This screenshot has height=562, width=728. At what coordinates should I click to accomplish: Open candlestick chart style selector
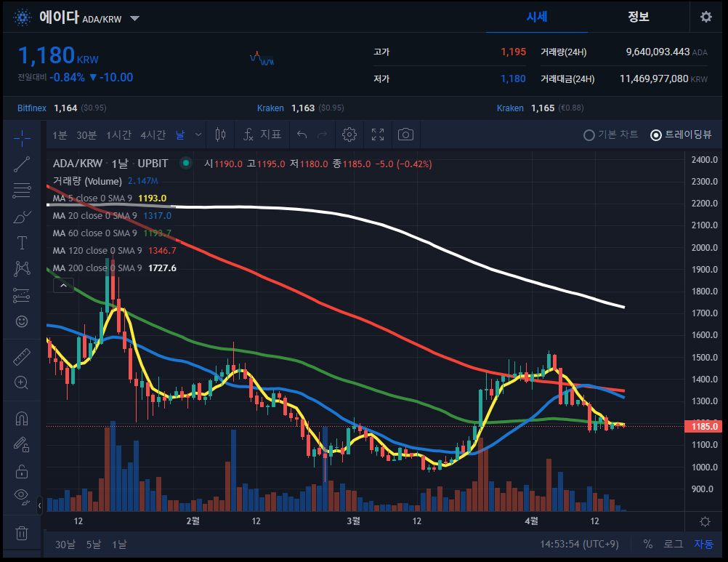point(221,135)
